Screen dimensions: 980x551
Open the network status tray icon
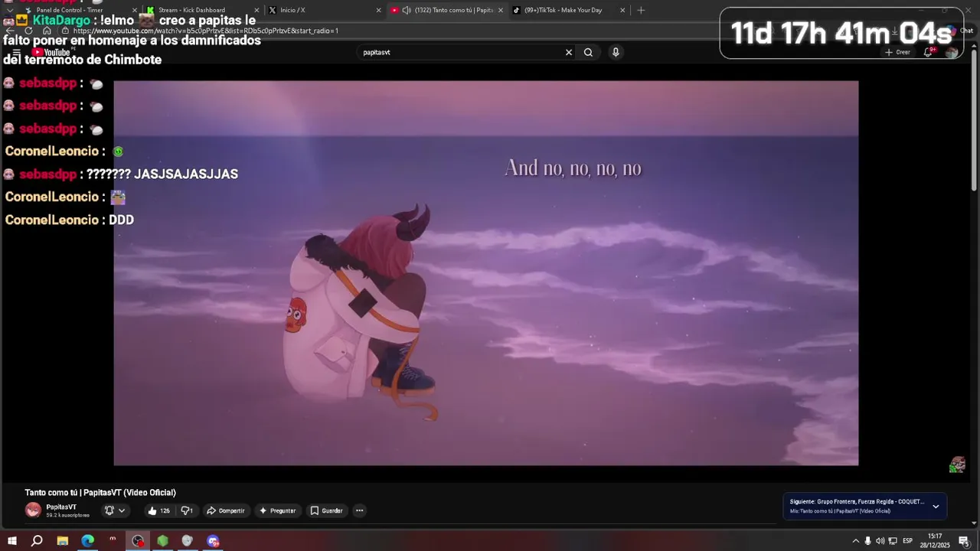point(893,541)
